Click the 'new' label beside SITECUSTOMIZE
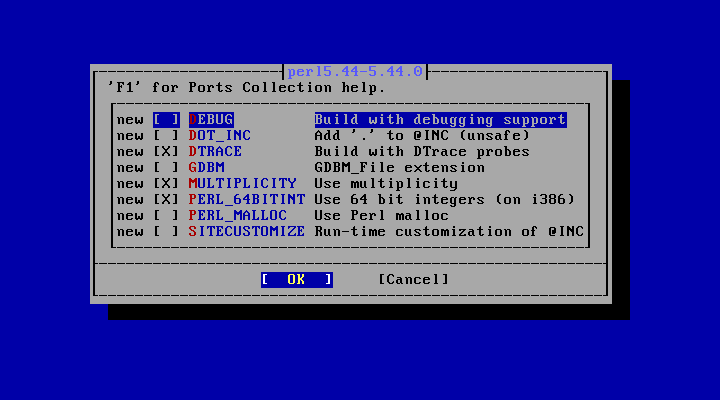 130,232
